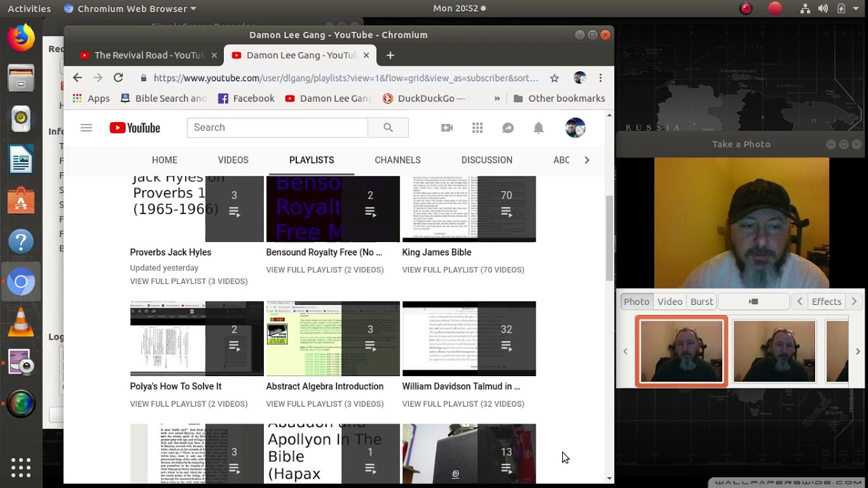Open the YouTube hamburger guide menu
Screen dimensions: 868x488
coord(86,127)
